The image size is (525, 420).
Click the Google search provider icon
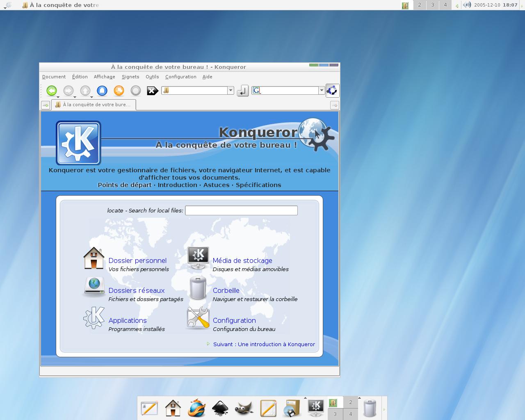tap(256, 90)
